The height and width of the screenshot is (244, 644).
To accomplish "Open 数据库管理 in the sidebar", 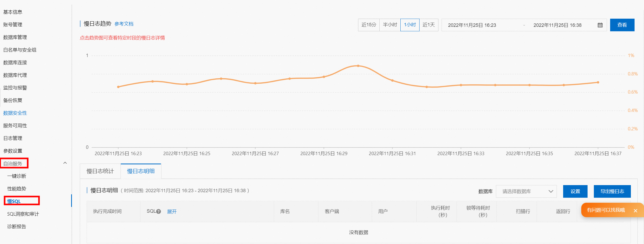I will point(15,37).
